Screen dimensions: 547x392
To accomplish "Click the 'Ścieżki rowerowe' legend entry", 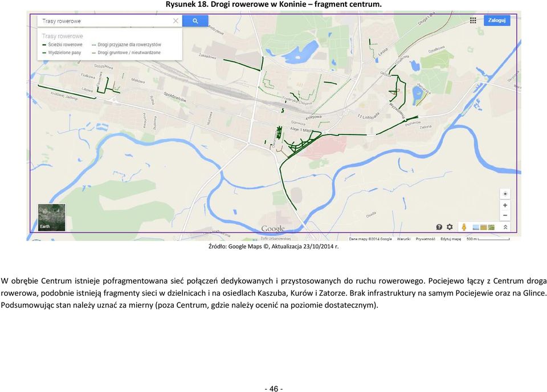I will point(63,44).
